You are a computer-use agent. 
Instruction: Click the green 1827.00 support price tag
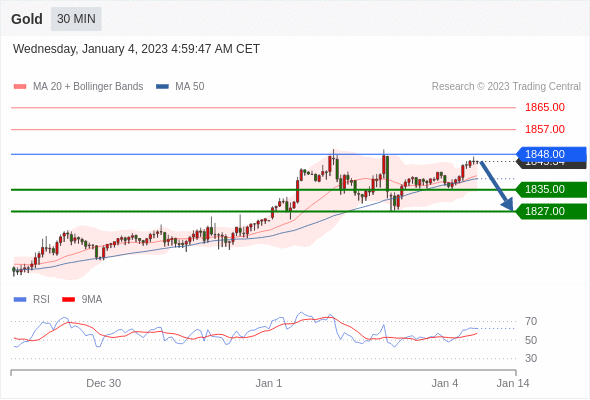(551, 211)
